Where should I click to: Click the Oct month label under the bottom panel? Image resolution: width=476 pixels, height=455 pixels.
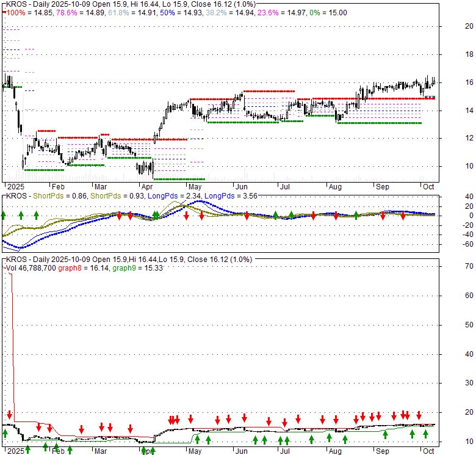[x=428, y=451]
